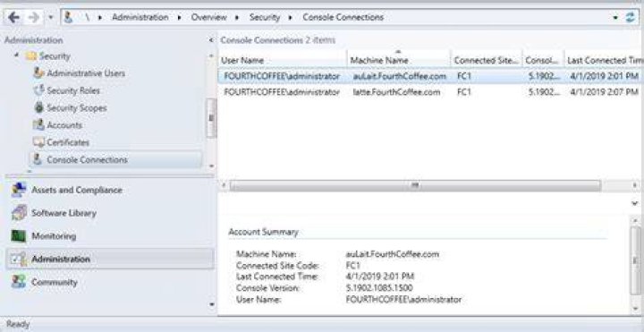644x332 pixels.
Task: Click the root node icon in address bar
Action: [x=69, y=17]
